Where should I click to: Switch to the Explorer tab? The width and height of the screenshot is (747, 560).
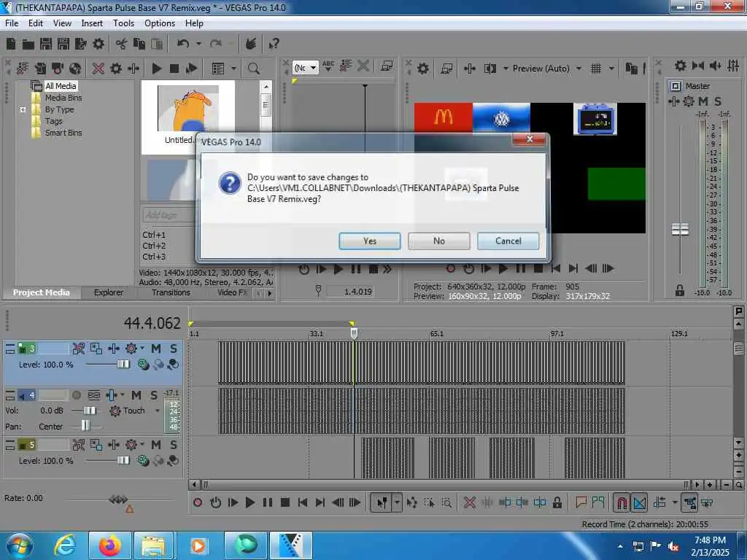[109, 292]
